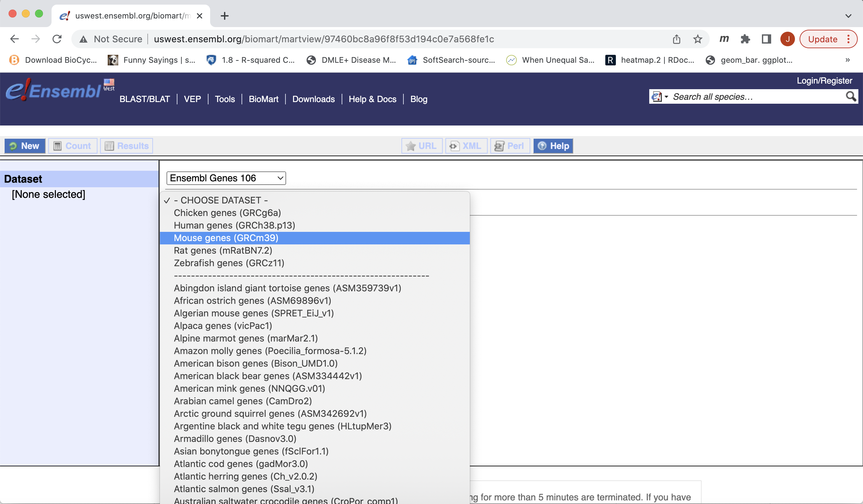Click the Perl export button

click(510, 146)
